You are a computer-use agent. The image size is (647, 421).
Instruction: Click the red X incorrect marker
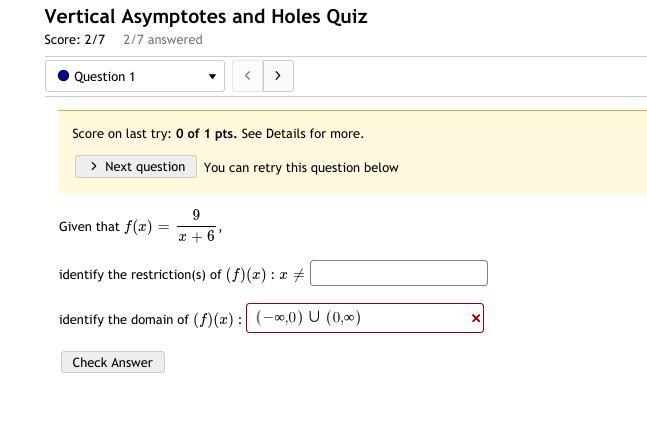(476, 318)
